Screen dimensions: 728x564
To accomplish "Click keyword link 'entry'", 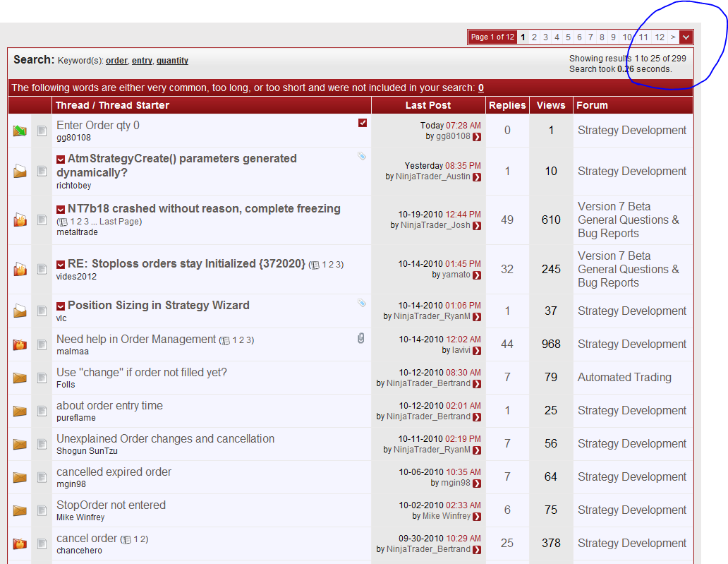I will coord(142,61).
